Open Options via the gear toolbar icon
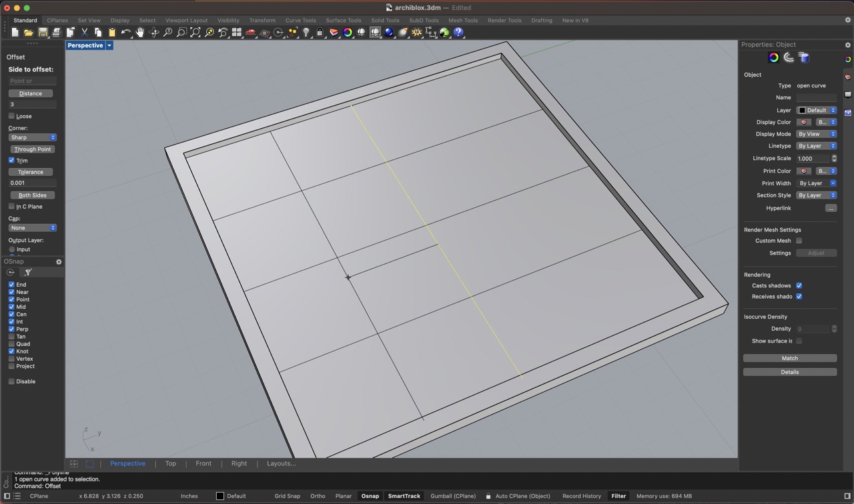The image size is (854, 504). coord(417,32)
